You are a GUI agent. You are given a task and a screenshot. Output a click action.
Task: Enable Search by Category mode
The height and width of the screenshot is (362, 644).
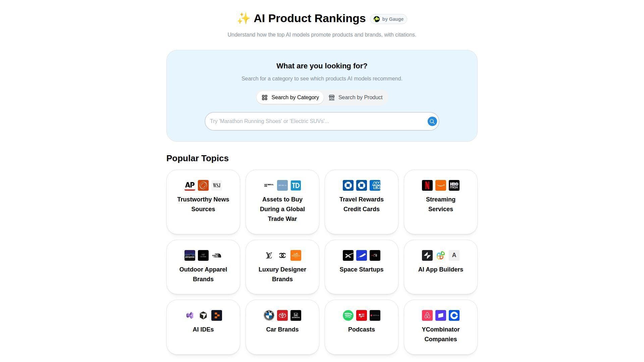(290, 97)
